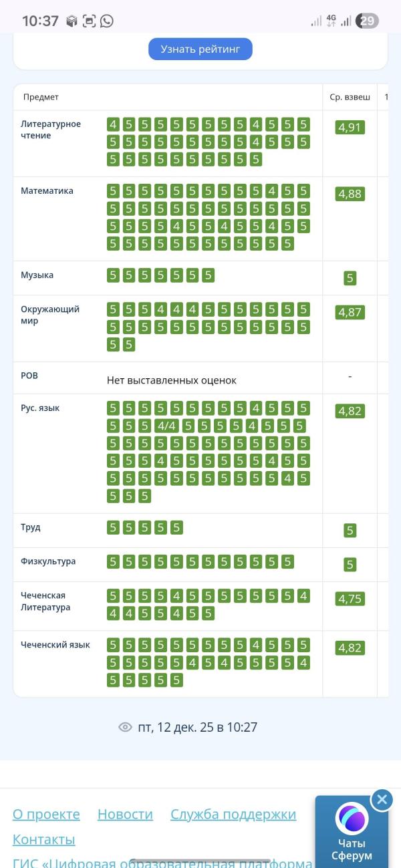This screenshot has width=401, height=868.
Task: Click the 4,88 average for Математика
Action: tap(350, 194)
